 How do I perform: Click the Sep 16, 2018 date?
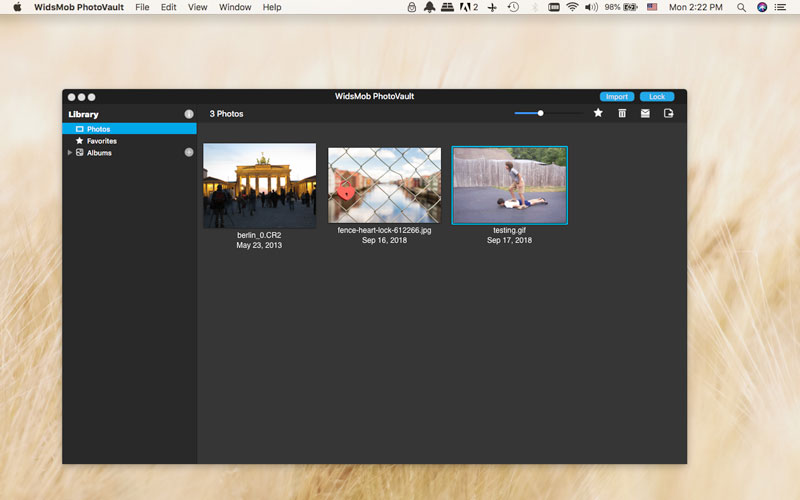384,240
